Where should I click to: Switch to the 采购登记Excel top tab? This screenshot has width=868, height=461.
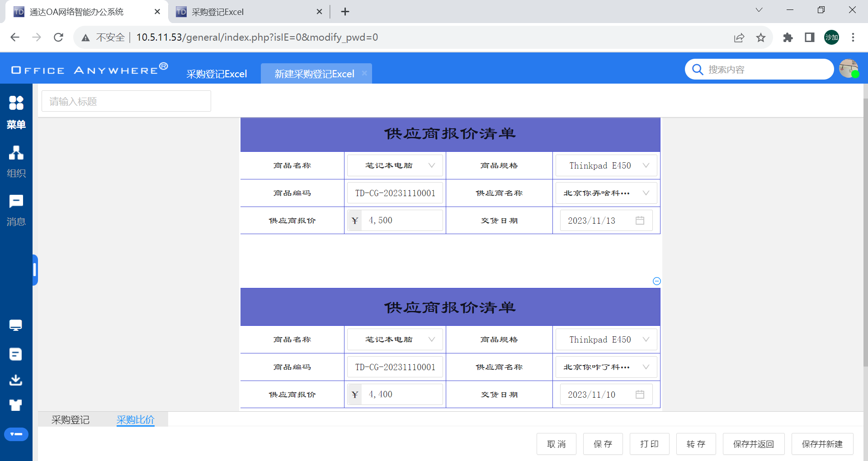[217, 74]
